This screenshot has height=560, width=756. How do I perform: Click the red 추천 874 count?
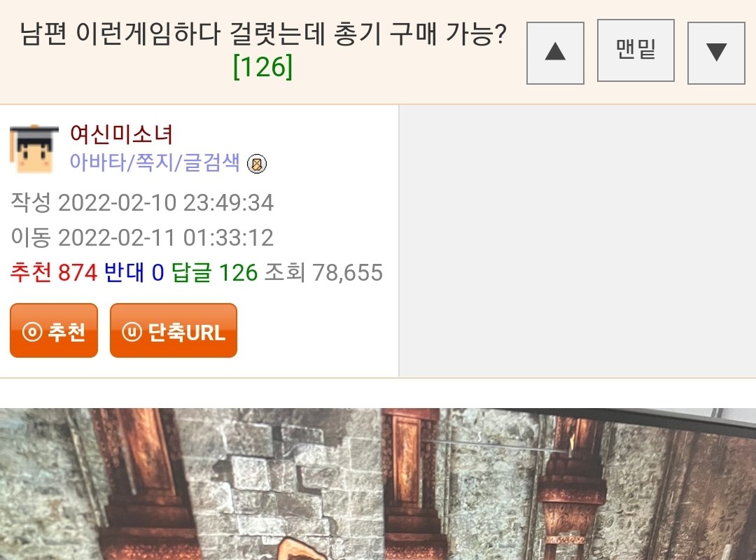coord(53,272)
